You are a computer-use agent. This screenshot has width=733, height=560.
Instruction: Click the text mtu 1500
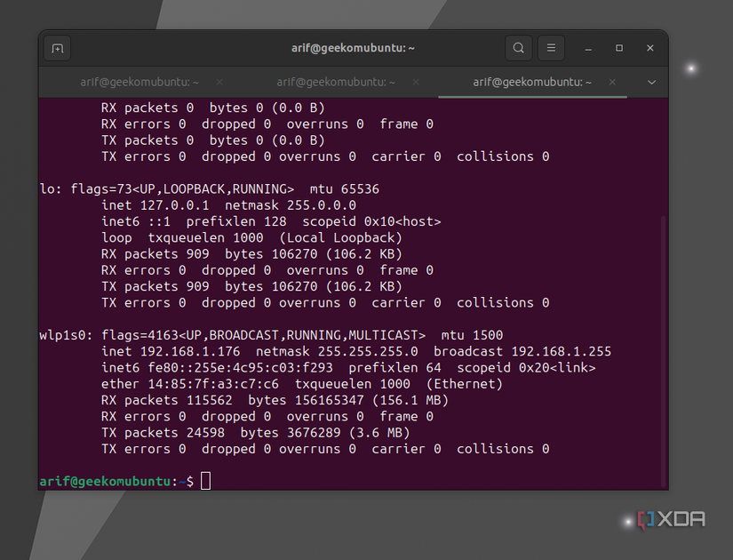pyautogui.click(x=472, y=335)
